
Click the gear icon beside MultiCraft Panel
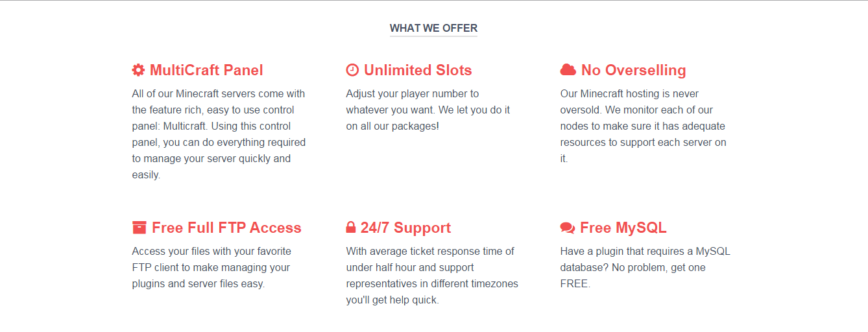[x=138, y=70]
